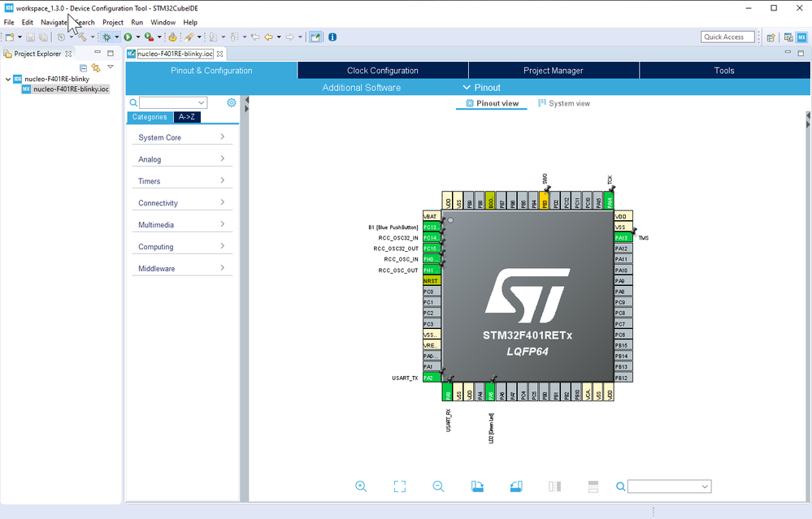Viewport: 812px width, 519px height.
Task: Expand the Computing category
Action: pyautogui.click(x=182, y=247)
